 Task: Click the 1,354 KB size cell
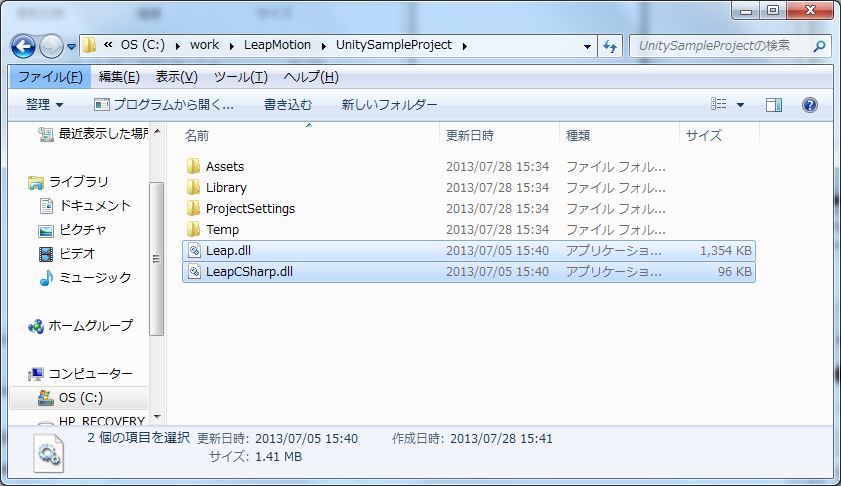click(x=725, y=251)
